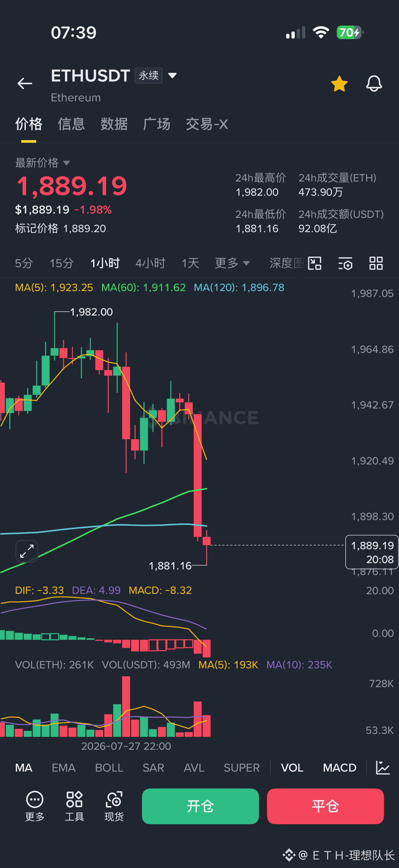Tap the 24h最低价 value 1,881.16

pos(257,229)
